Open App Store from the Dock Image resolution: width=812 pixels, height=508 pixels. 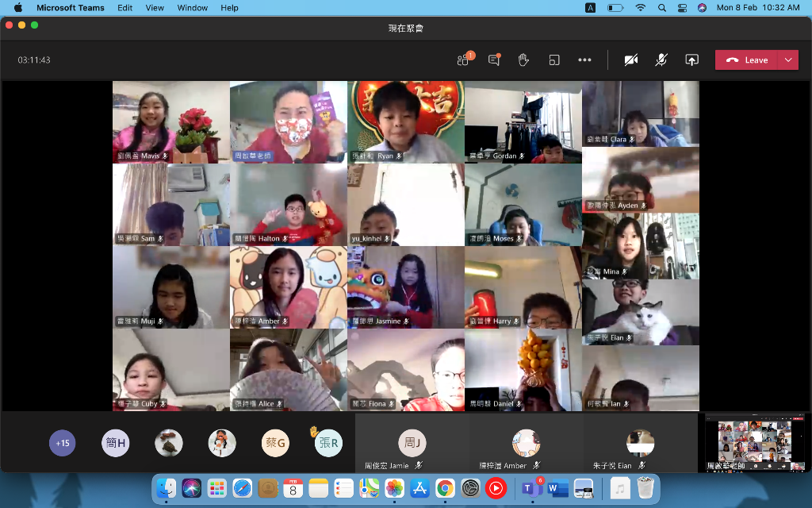(420, 488)
